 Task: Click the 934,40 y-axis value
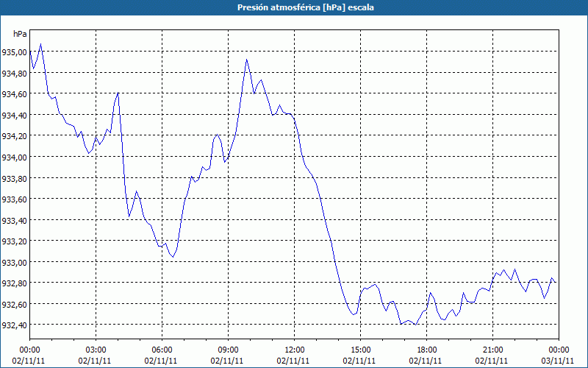14,116
